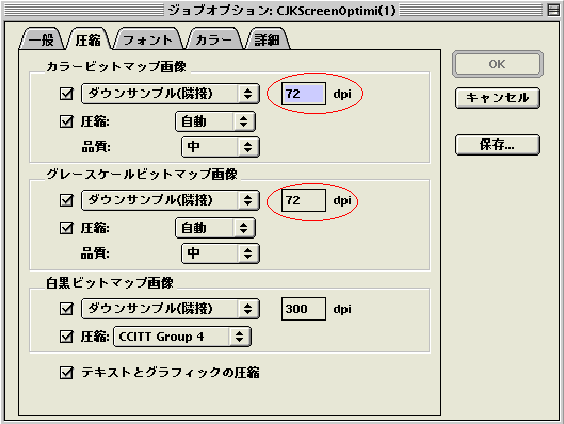
Task: Open the フォント tab
Action: [x=148, y=39]
